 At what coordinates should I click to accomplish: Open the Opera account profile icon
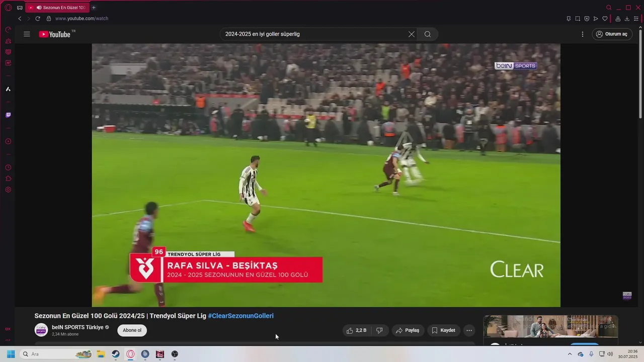click(618, 19)
